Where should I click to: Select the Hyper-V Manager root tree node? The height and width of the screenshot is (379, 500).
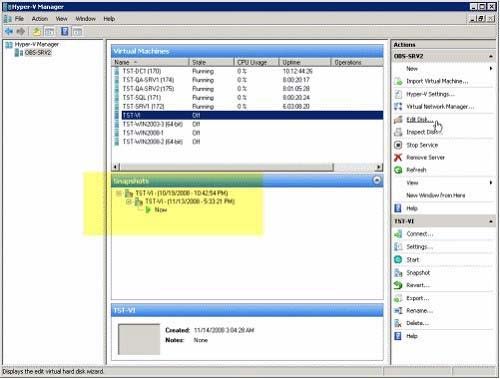[x=36, y=44]
